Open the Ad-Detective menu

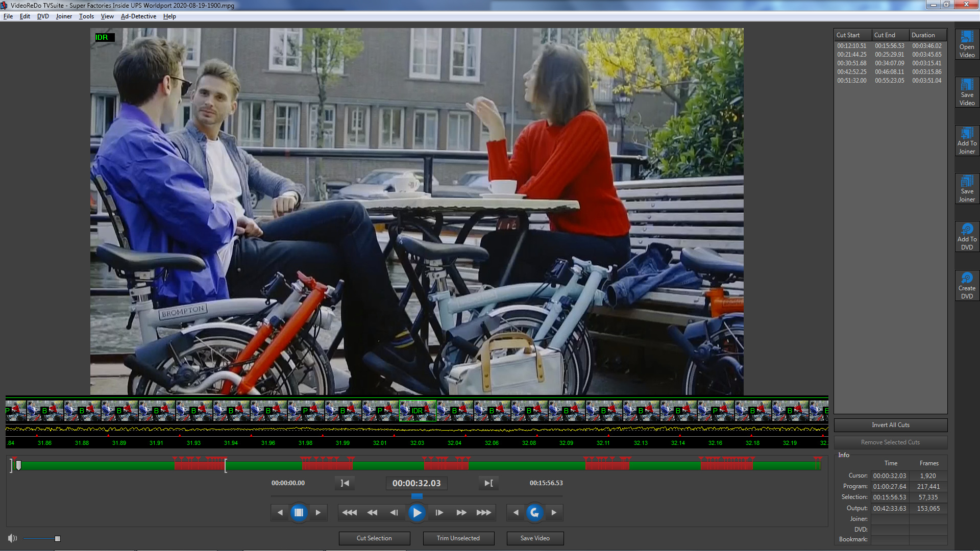click(138, 16)
